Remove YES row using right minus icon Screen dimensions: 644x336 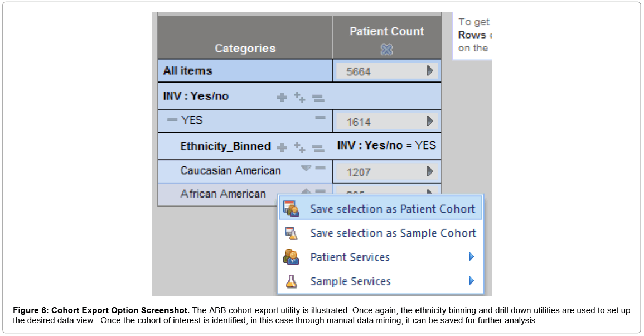(x=321, y=118)
